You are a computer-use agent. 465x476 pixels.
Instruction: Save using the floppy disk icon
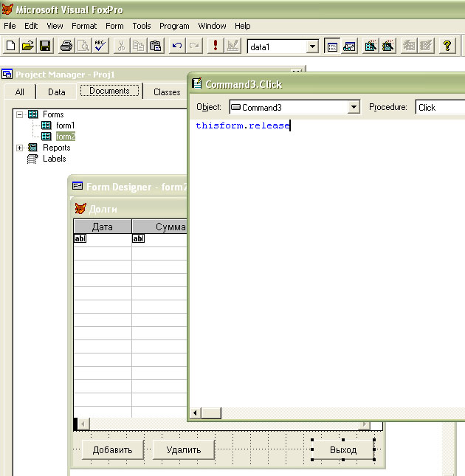coord(45,46)
